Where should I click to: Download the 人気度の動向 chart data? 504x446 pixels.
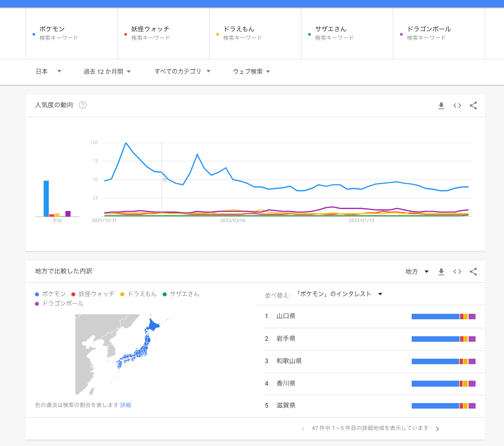(441, 105)
